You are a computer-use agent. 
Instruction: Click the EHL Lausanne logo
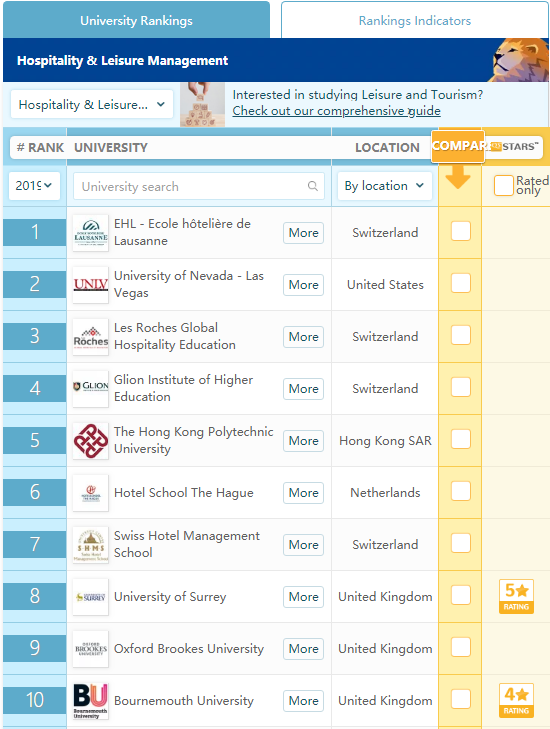(x=91, y=232)
